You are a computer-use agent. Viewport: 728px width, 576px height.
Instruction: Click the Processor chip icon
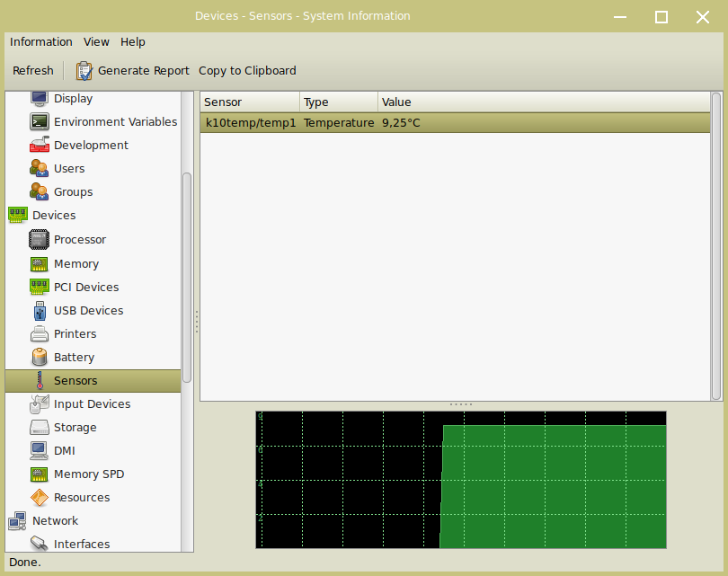pyautogui.click(x=39, y=240)
